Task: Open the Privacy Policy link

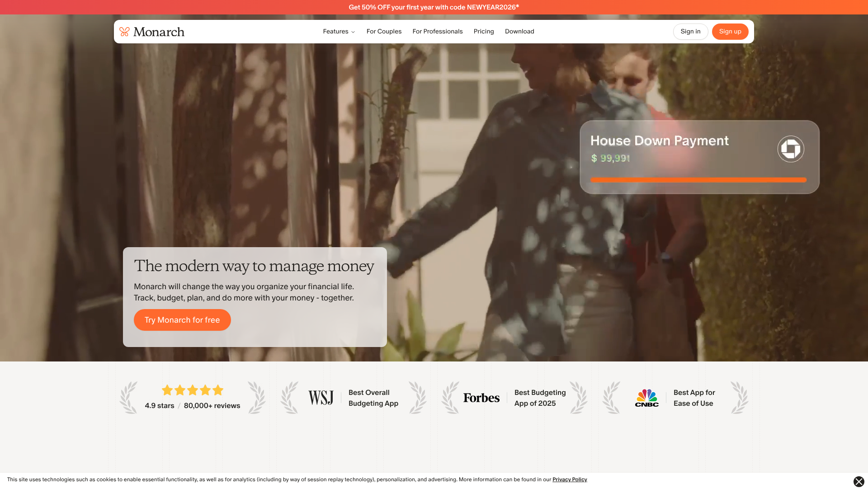Action: [570, 479]
